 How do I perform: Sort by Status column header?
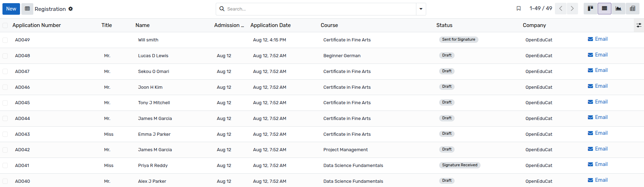pos(444,25)
